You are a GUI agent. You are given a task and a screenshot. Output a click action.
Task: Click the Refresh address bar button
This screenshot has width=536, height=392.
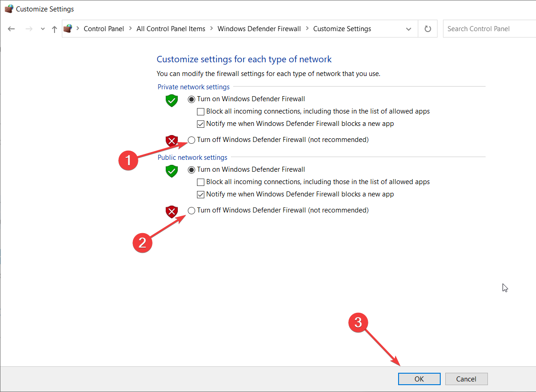click(x=427, y=29)
